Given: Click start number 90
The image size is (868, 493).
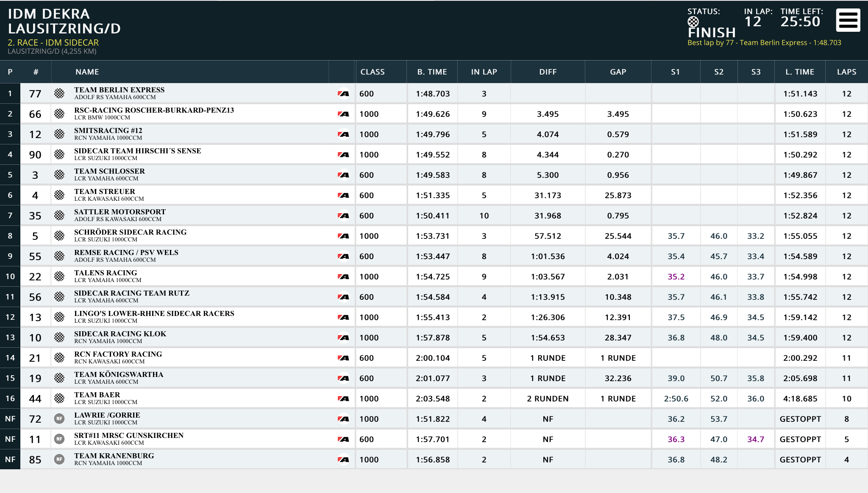Looking at the screenshot, I should tap(35, 155).
